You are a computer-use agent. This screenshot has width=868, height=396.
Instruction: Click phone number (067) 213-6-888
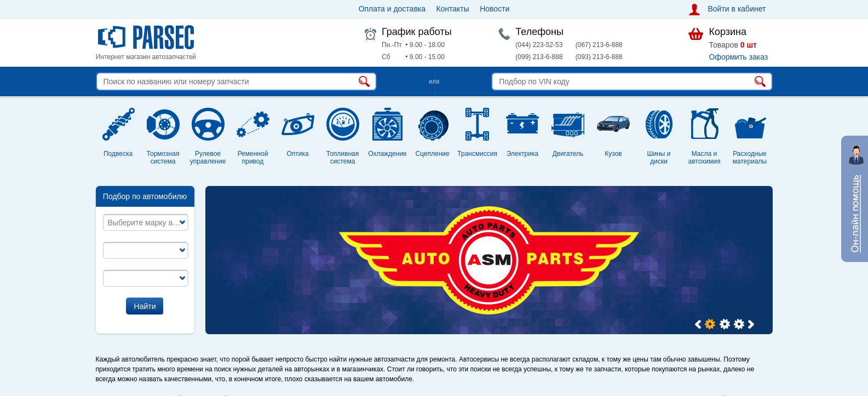[x=599, y=45]
